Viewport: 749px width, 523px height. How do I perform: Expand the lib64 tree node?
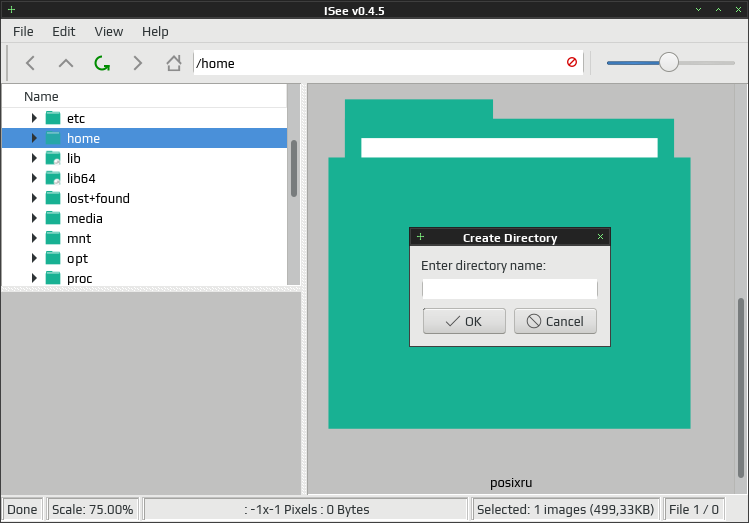pos(34,178)
